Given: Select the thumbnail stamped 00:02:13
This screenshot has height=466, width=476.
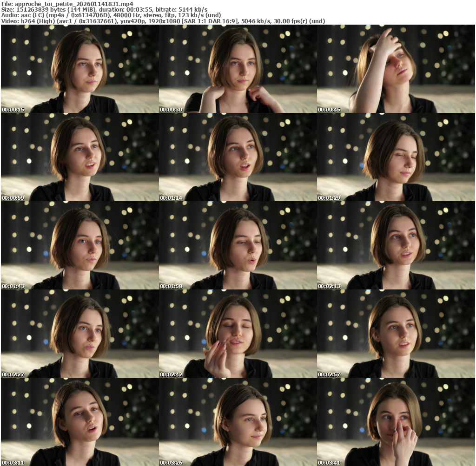Looking at the screenshot, I should tap(396, 245).
